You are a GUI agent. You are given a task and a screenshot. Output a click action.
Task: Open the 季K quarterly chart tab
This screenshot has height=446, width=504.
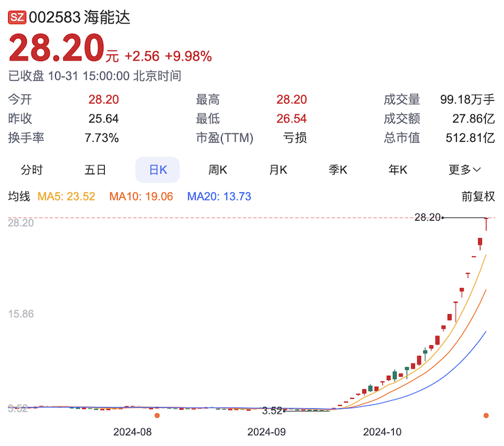click(x=338, y=170)
